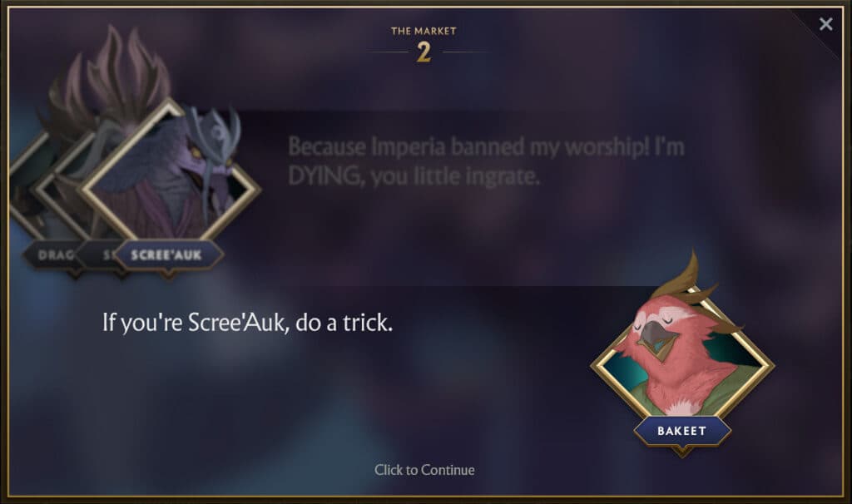Screen dimensions: 852x504
Task: Click the pointer tip below SCREE'AUK badge
Action: 169,274
